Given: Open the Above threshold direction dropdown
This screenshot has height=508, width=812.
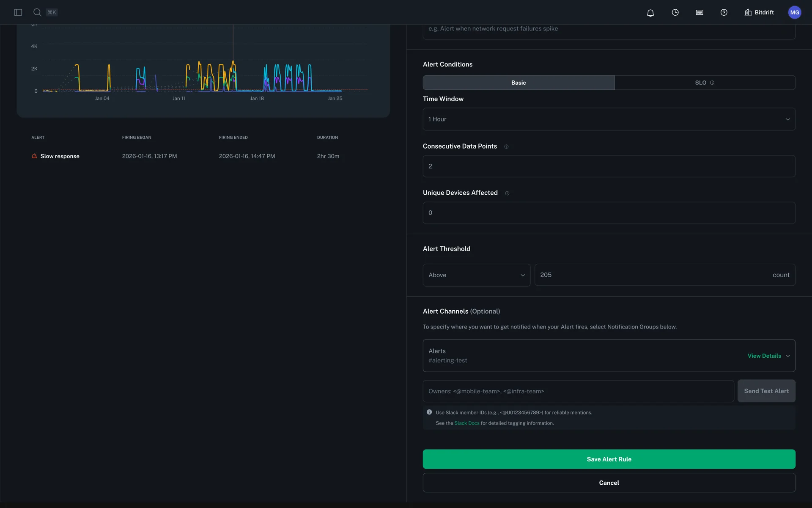Looking at the screenshot, I should [x=476, y=275].
